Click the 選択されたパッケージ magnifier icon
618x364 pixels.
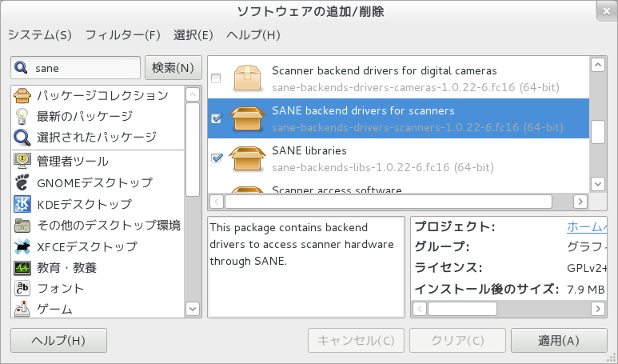point(22,137)
